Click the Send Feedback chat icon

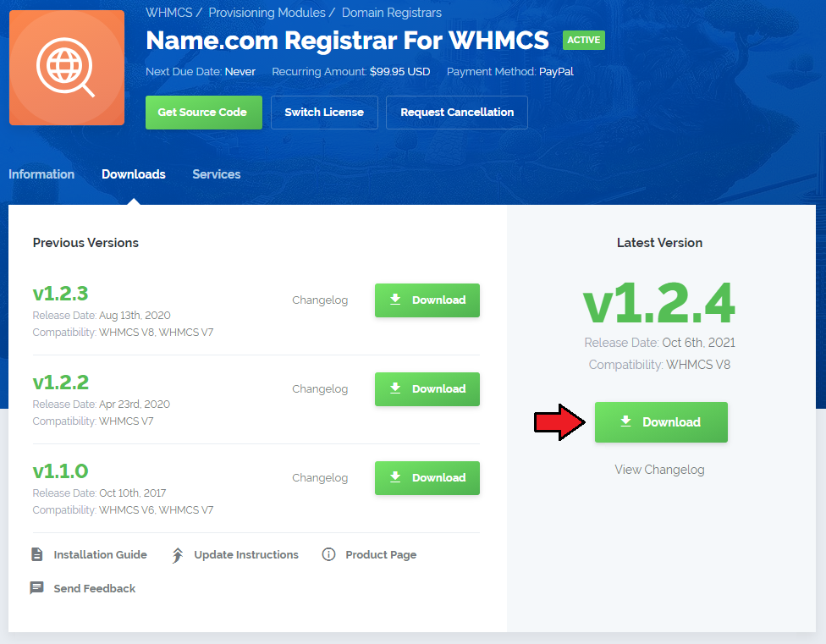pyautogui.click(x=37, y=588)
